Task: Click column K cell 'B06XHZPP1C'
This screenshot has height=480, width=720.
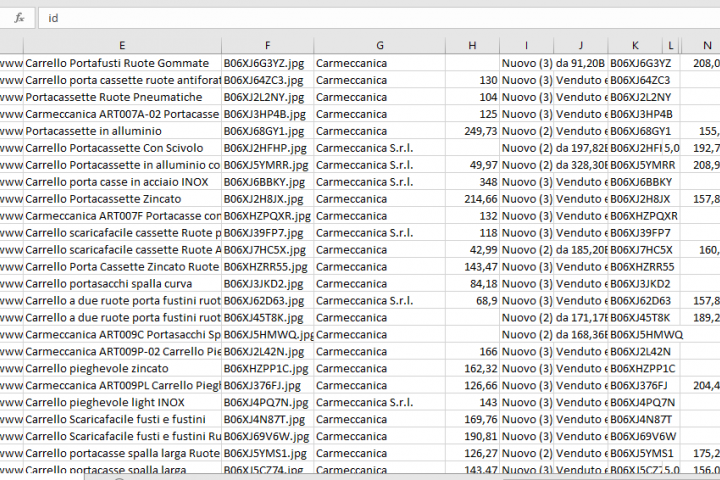Action: [x=636, y=368]
